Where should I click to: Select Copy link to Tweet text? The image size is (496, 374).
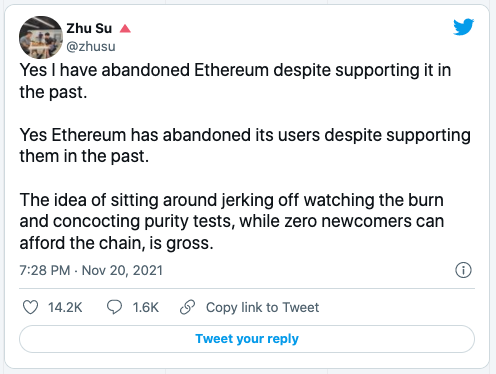[x=262, y=307]
